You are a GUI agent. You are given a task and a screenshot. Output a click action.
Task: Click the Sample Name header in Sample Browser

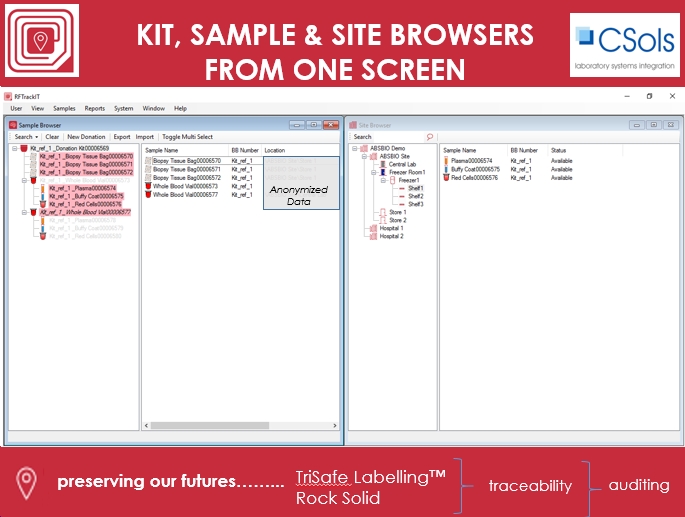click(185, 150)
